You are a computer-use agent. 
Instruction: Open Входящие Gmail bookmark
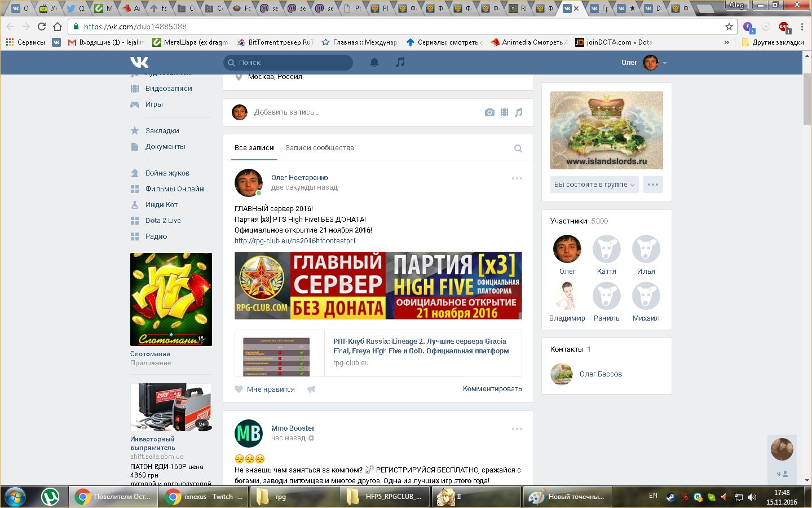pyautogui.click(x=106, y=42)
